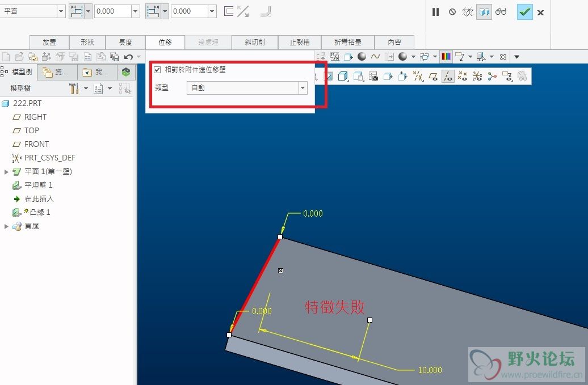Open tree display list icon

coord(98,89)
